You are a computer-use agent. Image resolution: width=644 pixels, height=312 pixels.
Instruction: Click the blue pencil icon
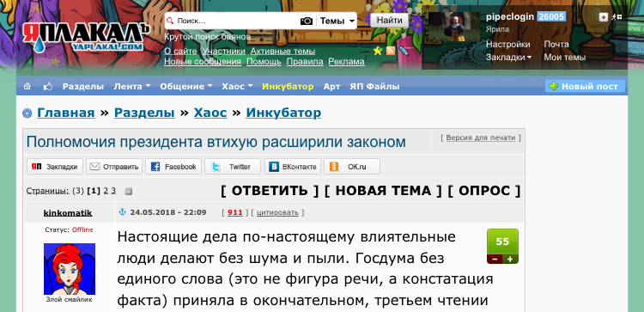(x=403, y=51)
